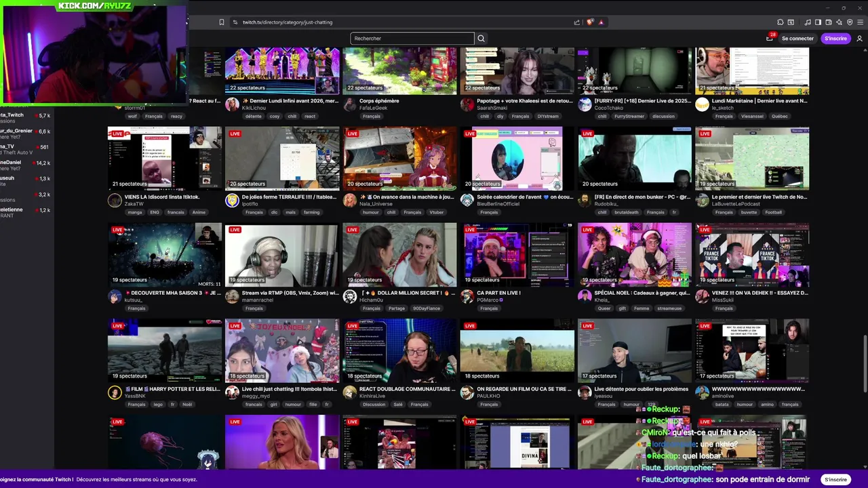The width and height of the screenshot is (868, 488).
Task: Open Rudobiku_ stream thumbnail
Action: pos(635,158)
